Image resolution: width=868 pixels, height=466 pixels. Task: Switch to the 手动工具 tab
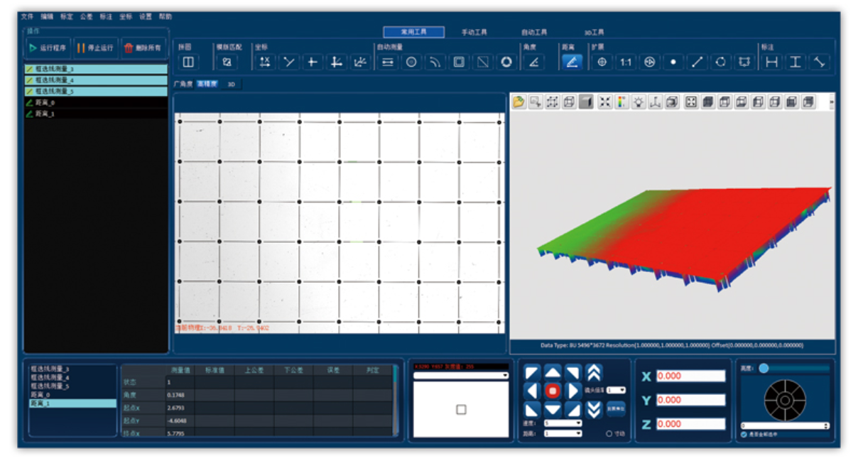[474, 32]
